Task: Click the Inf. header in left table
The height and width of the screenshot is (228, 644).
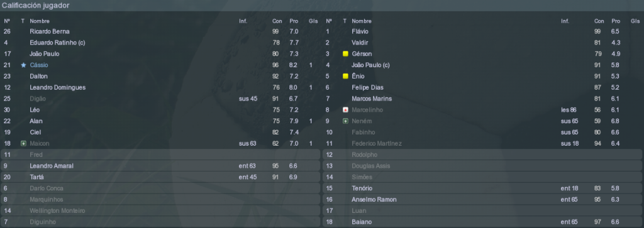Action: [x=243, y=21]
